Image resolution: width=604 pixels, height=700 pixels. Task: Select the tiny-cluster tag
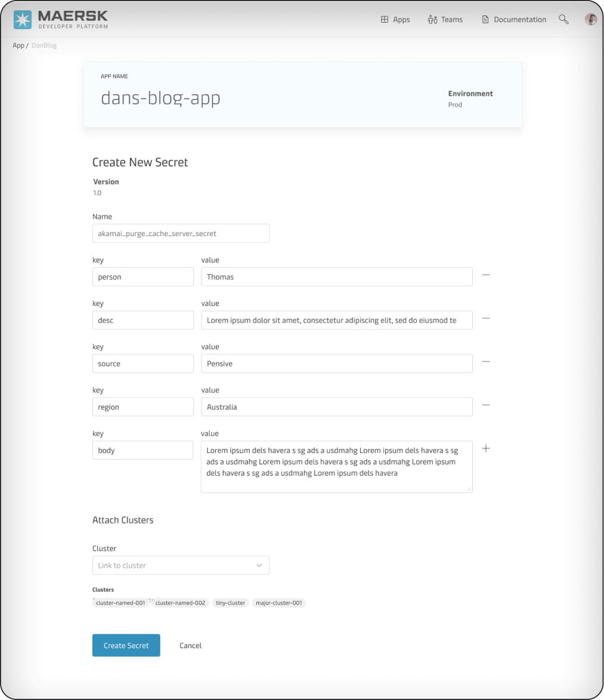[x=230, y=603]
